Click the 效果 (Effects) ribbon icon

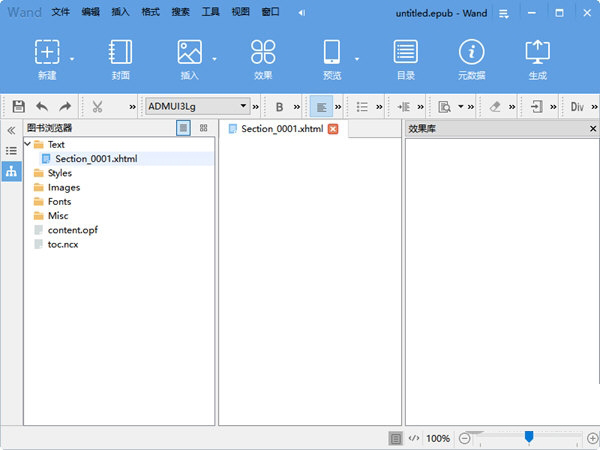263,53
